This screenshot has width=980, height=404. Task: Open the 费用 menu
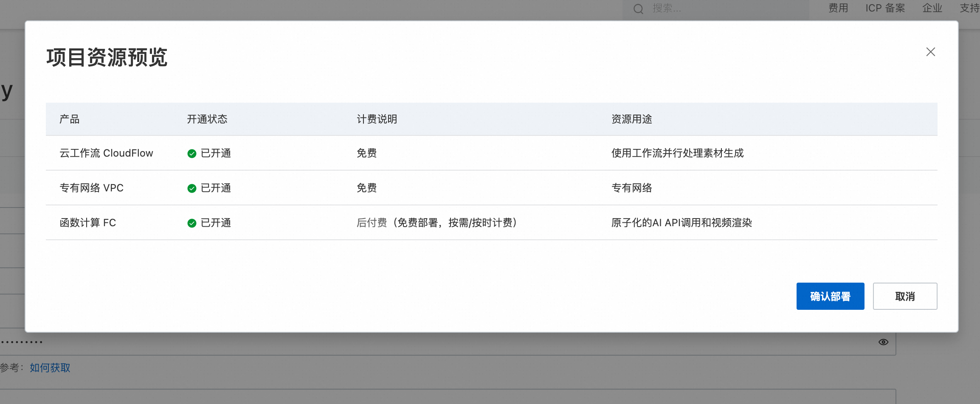click(x=838, y=8)
